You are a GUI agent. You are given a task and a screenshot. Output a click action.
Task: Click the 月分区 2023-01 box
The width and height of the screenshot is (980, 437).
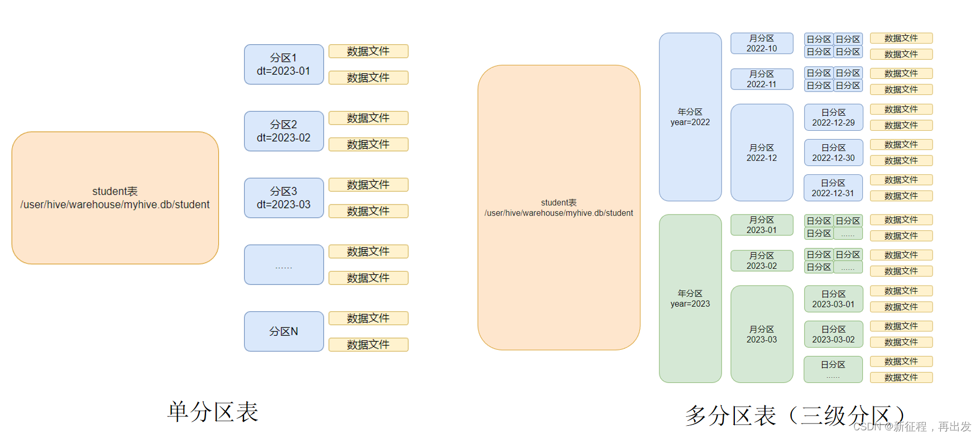[762, 225]
